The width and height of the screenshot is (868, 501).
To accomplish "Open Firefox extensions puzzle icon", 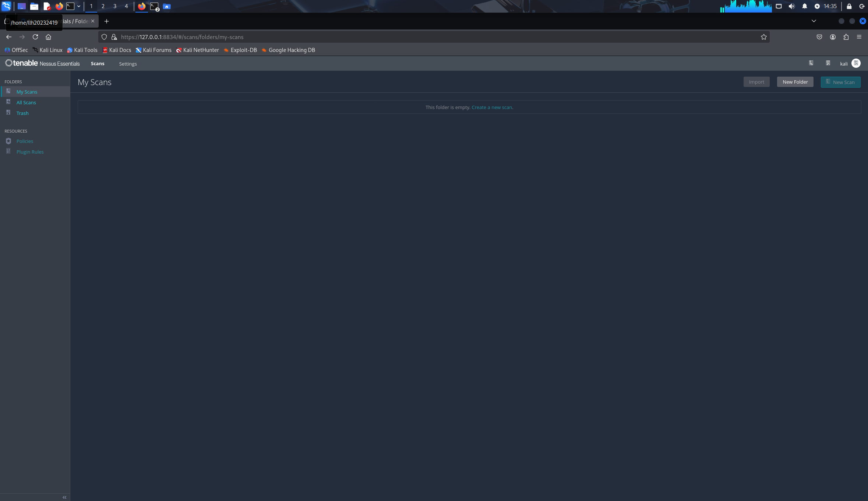I will click(x=846, y=37).
